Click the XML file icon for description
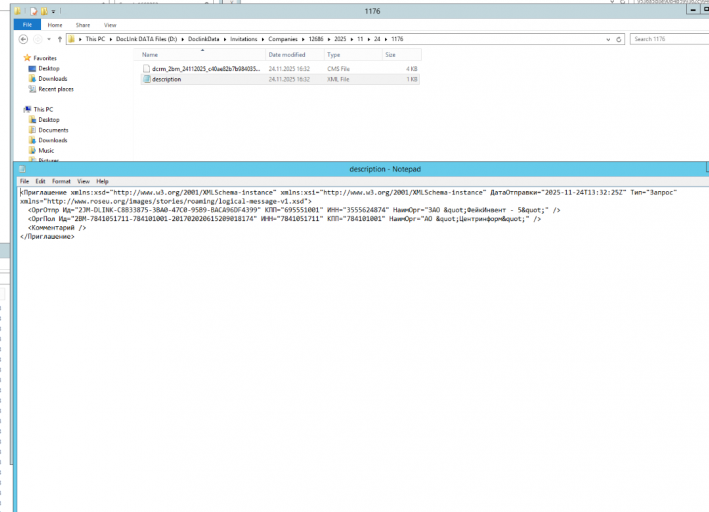Viewport: 709px width, 512px height. tap(147, 79)
